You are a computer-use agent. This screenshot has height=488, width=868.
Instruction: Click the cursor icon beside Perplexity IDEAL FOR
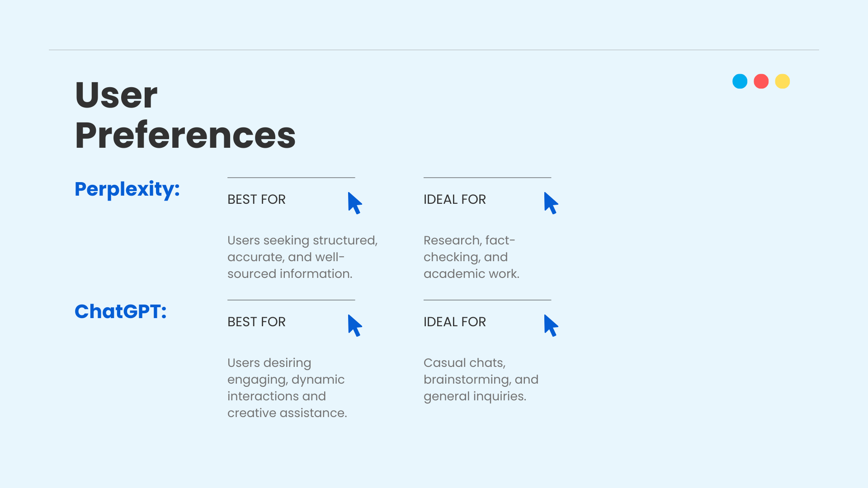tap(551, 203)
